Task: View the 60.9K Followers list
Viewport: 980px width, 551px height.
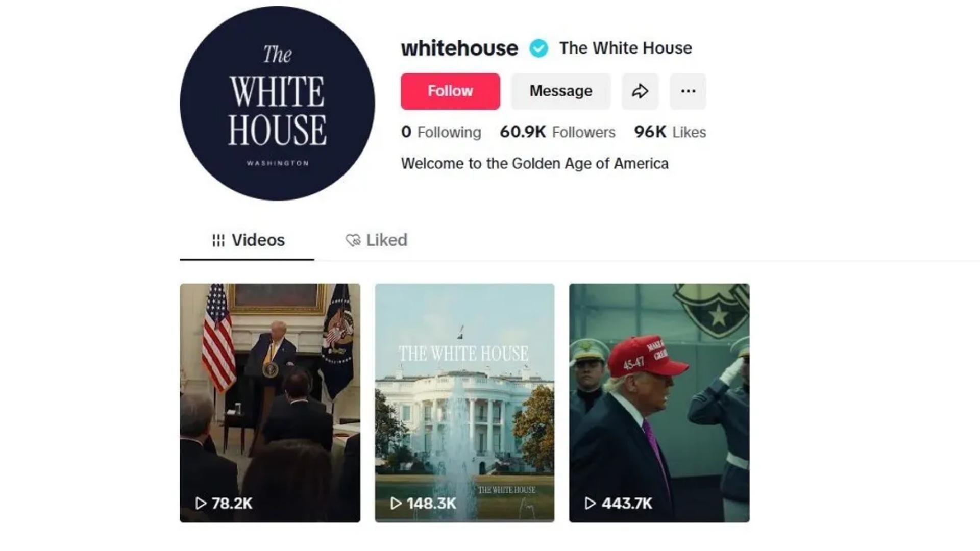Action: tap(557, 132)
